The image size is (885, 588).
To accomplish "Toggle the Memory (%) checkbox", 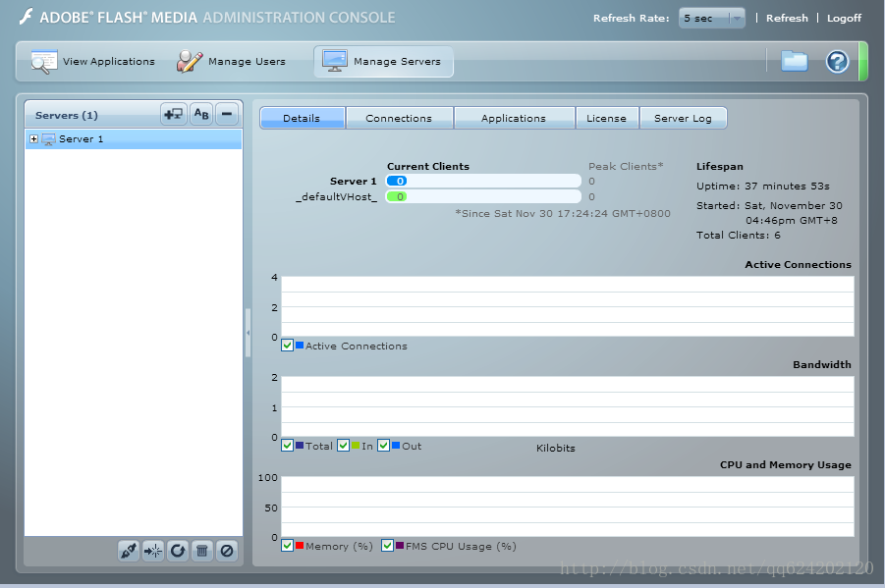I will click(x=287, y=545).
